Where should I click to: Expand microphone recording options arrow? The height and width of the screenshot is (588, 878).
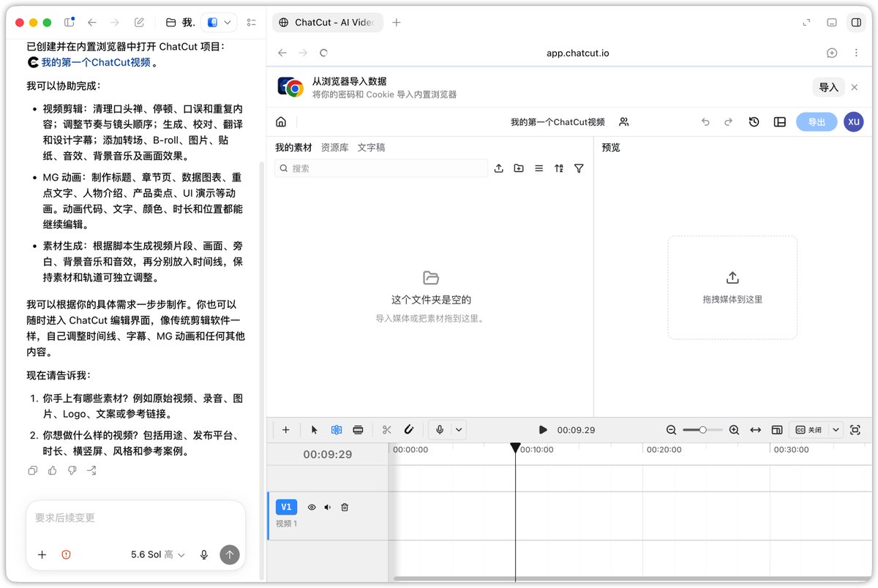tap(459, 430)
